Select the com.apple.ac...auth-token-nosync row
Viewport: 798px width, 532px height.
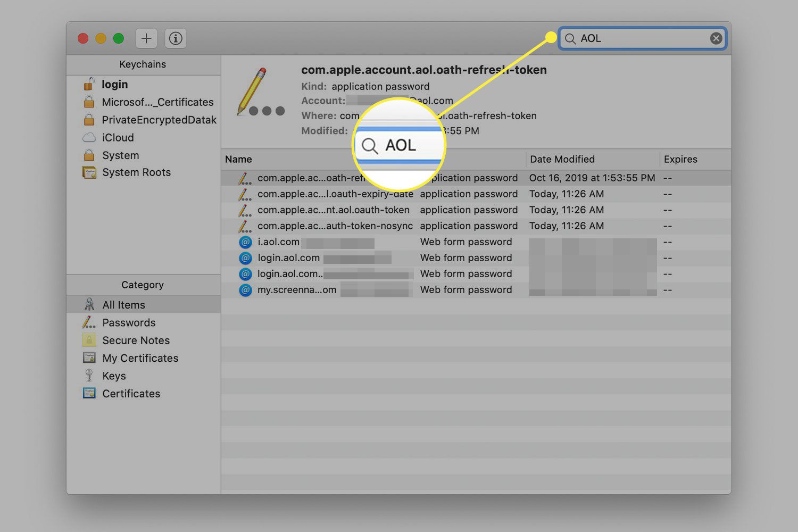click(x=476, y=226)
